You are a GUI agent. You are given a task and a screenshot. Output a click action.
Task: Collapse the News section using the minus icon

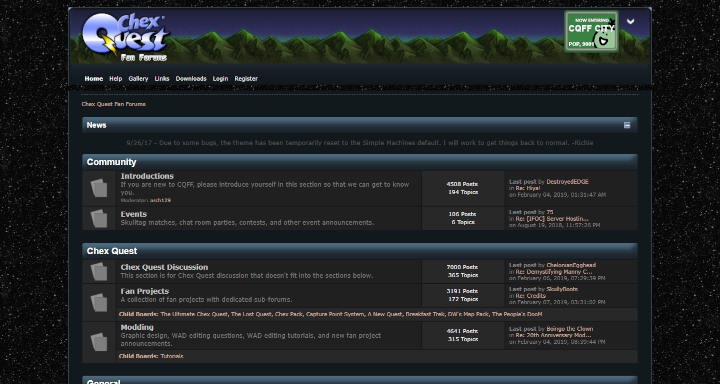[627, 125]
